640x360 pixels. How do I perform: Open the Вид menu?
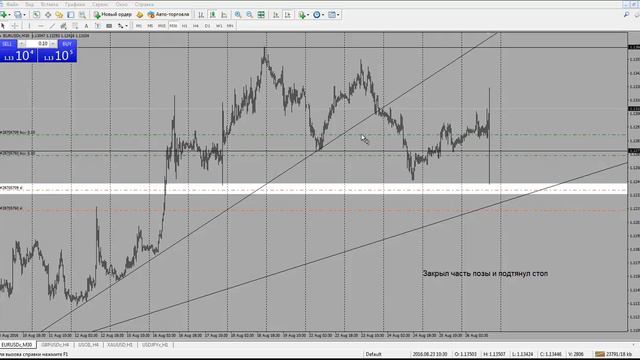tap(29, 4)
